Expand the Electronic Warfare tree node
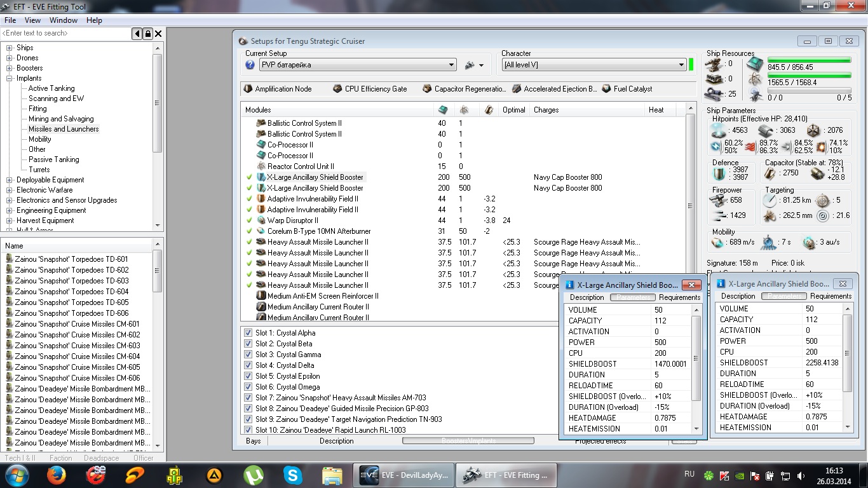 tap(10, 190)
